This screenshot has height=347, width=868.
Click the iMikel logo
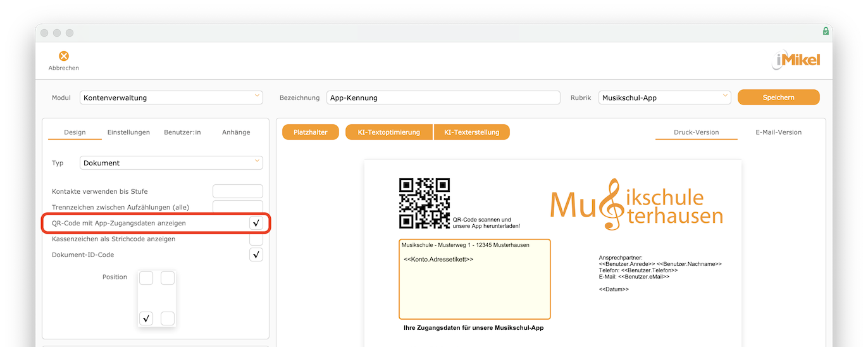796,60
